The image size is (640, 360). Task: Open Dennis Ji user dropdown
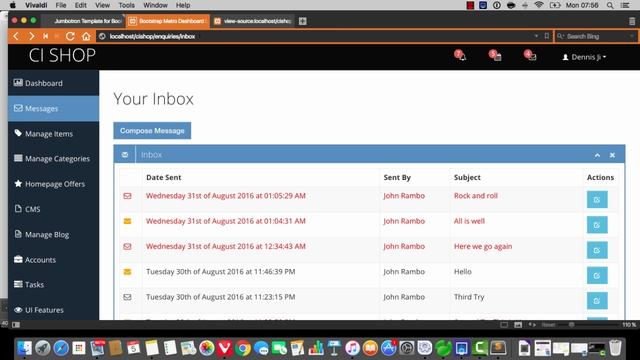pos(584,57)
